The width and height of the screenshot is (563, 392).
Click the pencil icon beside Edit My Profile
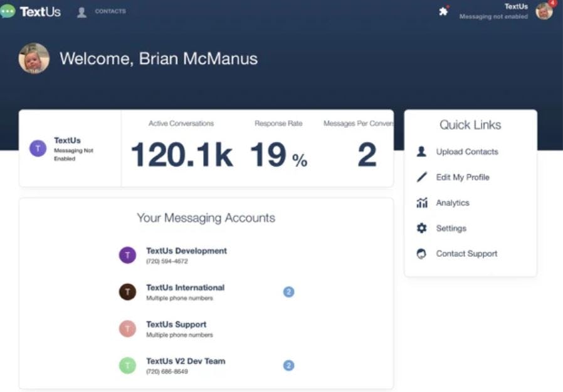[422, 177]
